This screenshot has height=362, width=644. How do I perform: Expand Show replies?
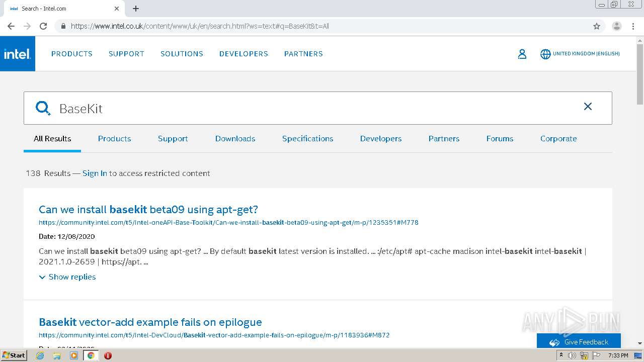[x=67, y=277]
